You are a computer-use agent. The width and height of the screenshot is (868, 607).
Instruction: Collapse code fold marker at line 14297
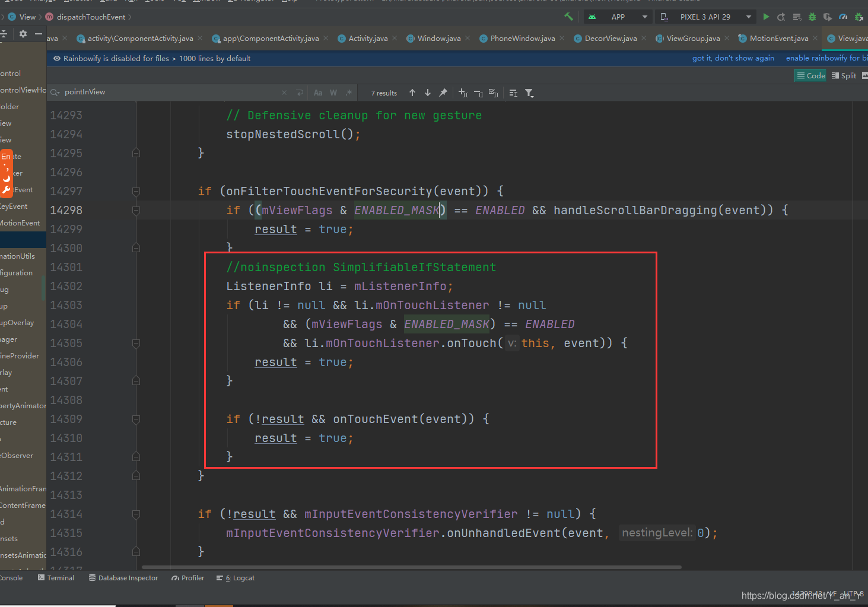(x=136, y=191)
